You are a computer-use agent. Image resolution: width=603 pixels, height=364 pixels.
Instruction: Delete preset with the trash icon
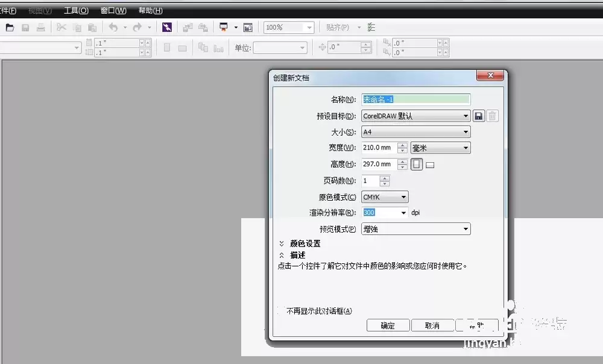pyautogui.click(x=492, y=116)
